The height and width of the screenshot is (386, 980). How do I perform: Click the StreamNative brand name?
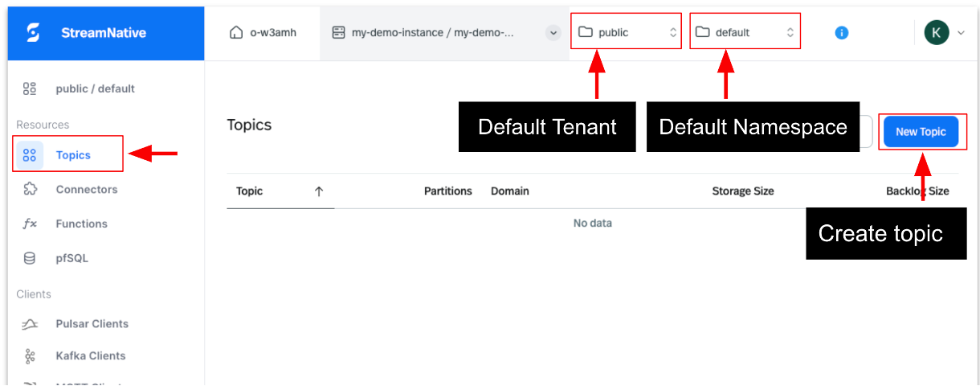[104, 33]
